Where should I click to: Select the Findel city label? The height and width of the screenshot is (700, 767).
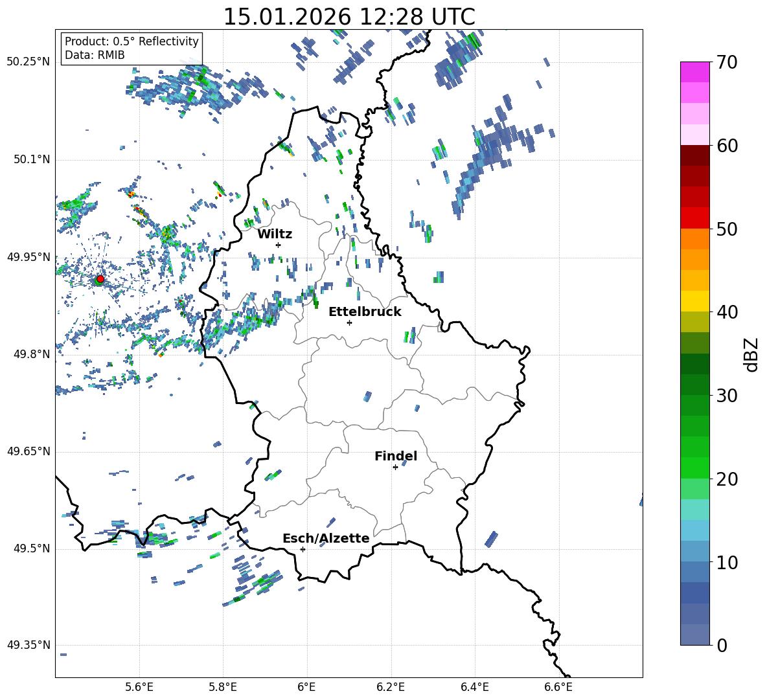(x=396, y=456)
